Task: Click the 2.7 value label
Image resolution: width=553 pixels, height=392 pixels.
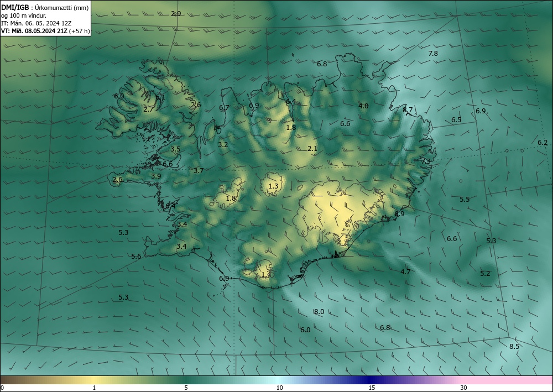Action: 148,109
